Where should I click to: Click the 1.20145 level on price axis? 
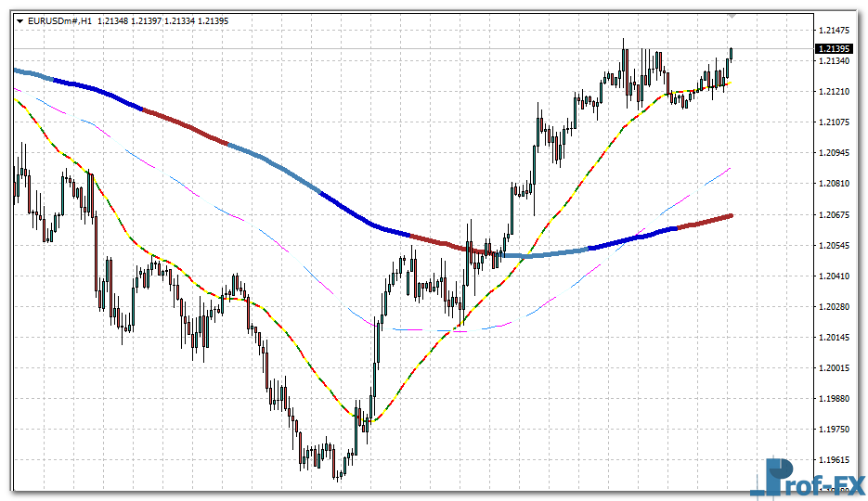[x=834, y=338]
